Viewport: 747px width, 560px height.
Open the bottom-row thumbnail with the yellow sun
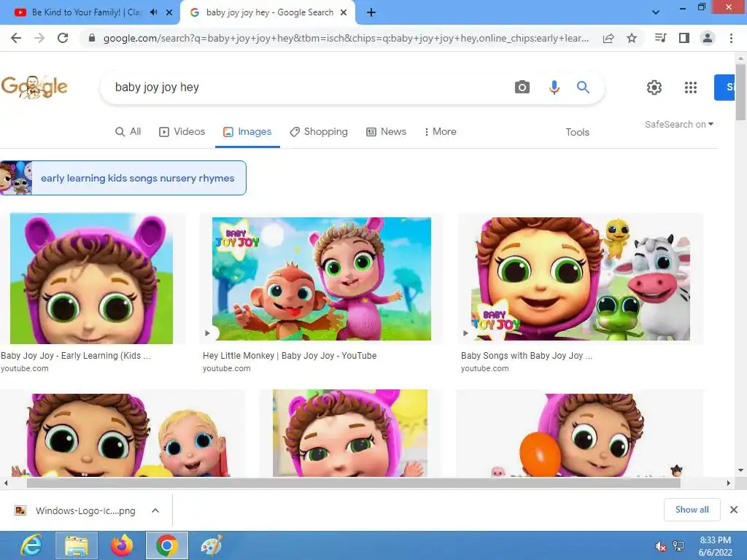350,433
